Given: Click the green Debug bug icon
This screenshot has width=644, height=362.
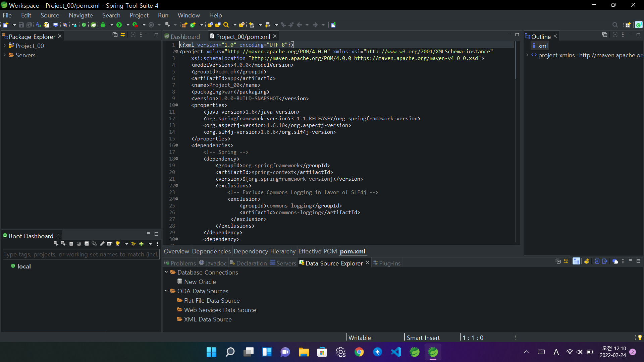Looking at the screenshot, I should pyautogui.click(x=103, y=25).
